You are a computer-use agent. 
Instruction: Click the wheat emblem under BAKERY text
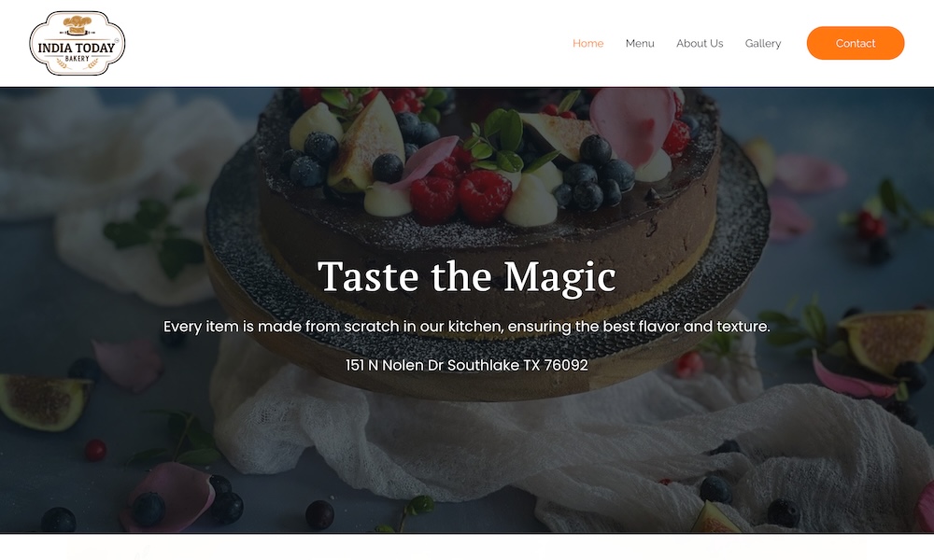(78, 63)
